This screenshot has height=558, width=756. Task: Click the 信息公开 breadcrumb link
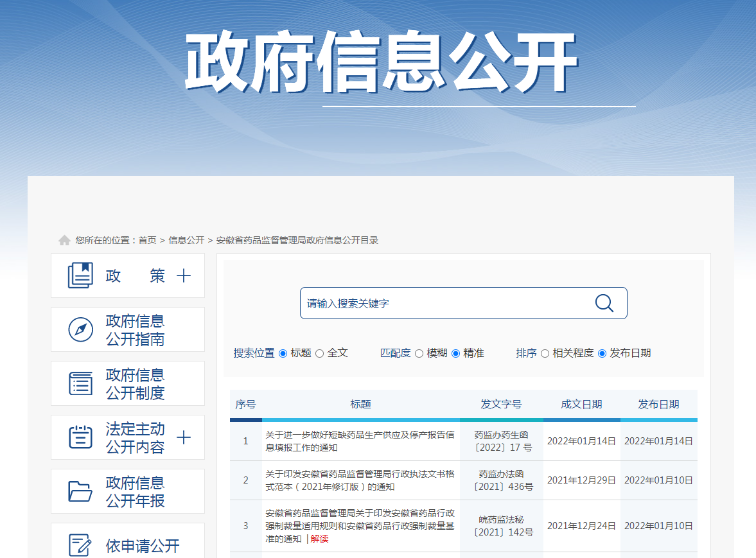(x=186, y=240)
